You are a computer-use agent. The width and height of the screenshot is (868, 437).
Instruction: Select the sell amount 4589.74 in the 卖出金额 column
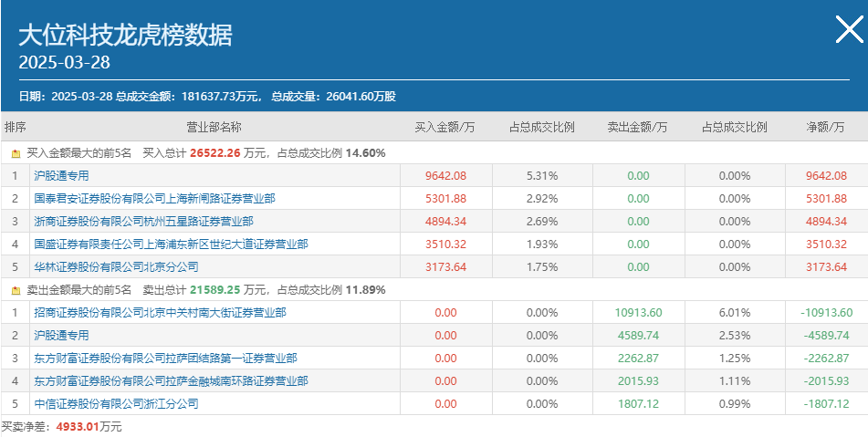pyautogui.click(x=638, y=335)
